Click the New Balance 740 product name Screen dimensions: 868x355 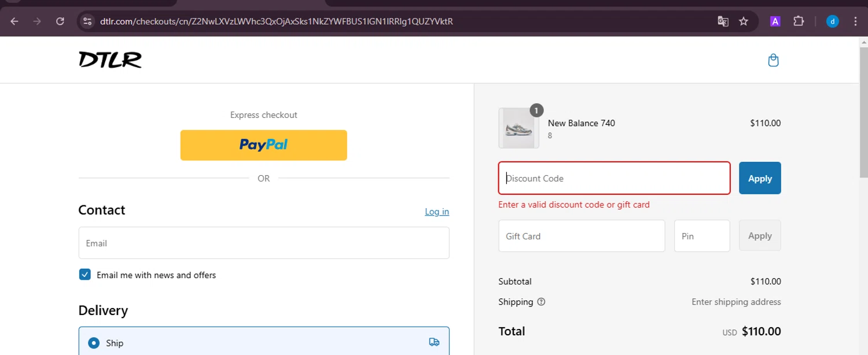[582, 123]
